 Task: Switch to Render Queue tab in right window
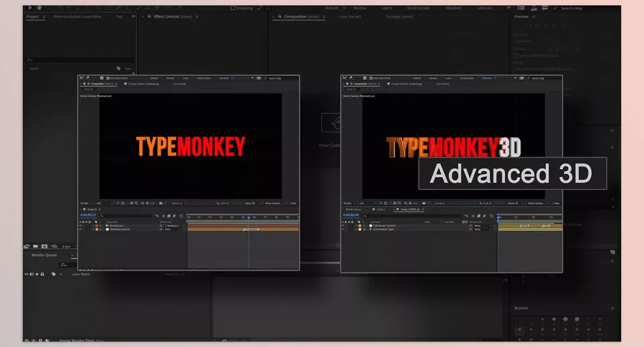354,209
